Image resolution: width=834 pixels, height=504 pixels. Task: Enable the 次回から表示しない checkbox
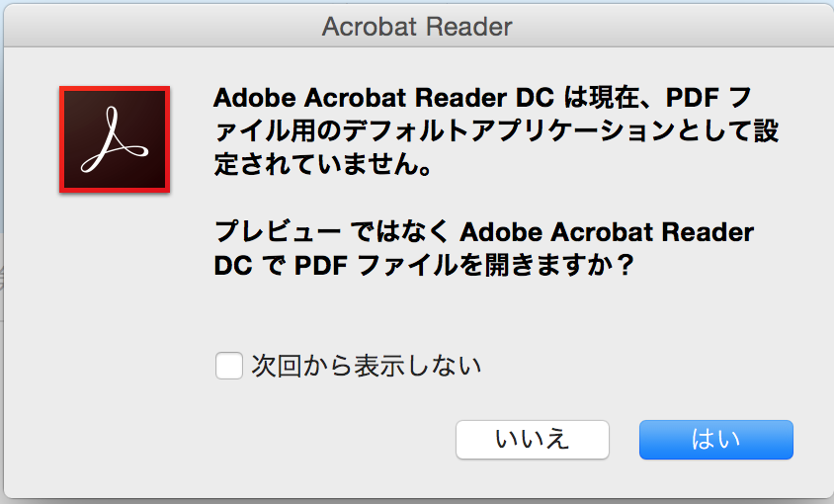[229, 367]
